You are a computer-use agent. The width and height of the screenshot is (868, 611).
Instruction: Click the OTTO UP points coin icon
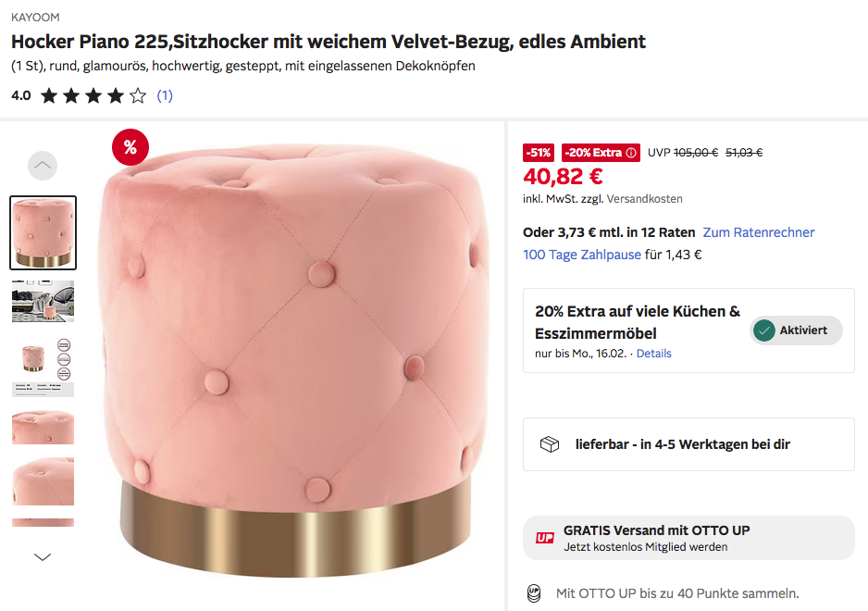534,593
